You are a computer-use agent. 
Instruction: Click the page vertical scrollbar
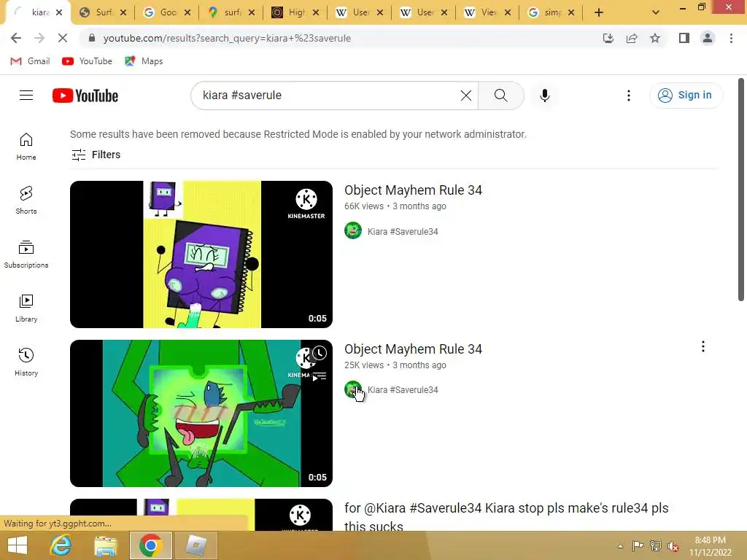(x=741, y=190)
